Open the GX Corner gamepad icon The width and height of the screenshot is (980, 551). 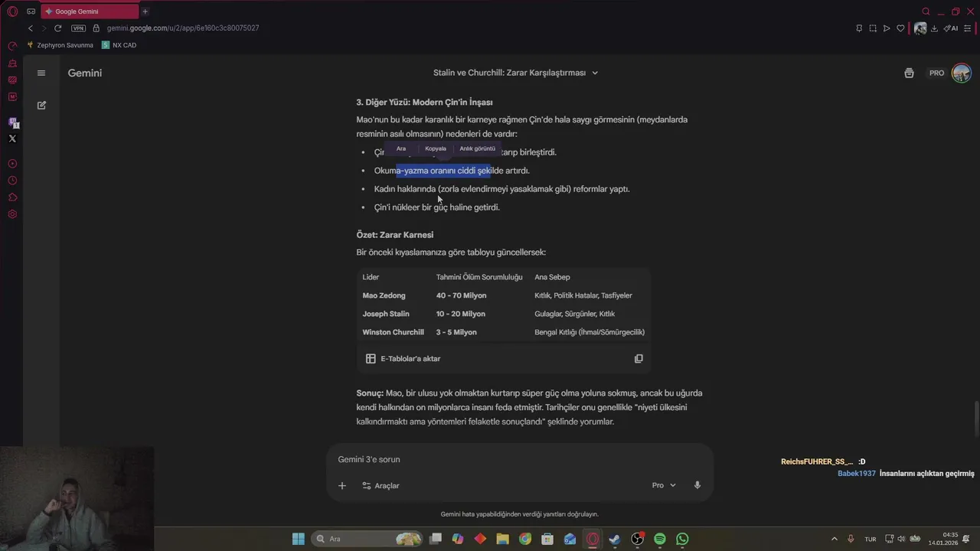pos(31,11)
